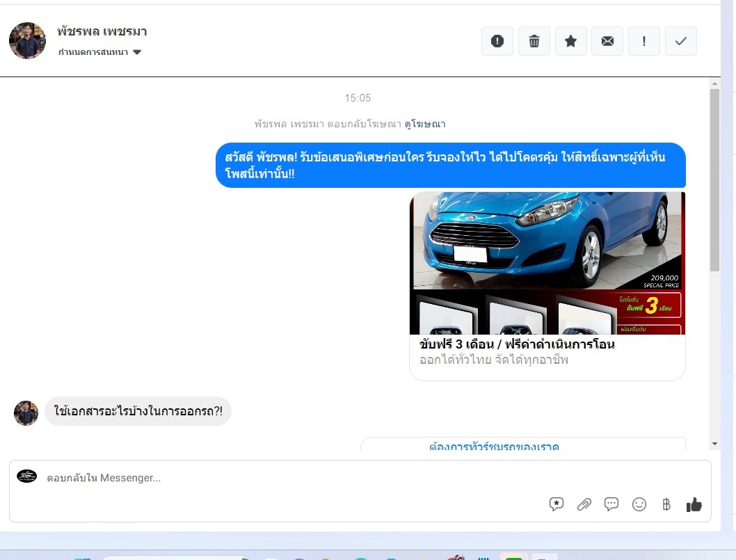This screenshot has width=736, height=560.
Task: Mark the conversation done with checkmark
Action: click(681, 41)
